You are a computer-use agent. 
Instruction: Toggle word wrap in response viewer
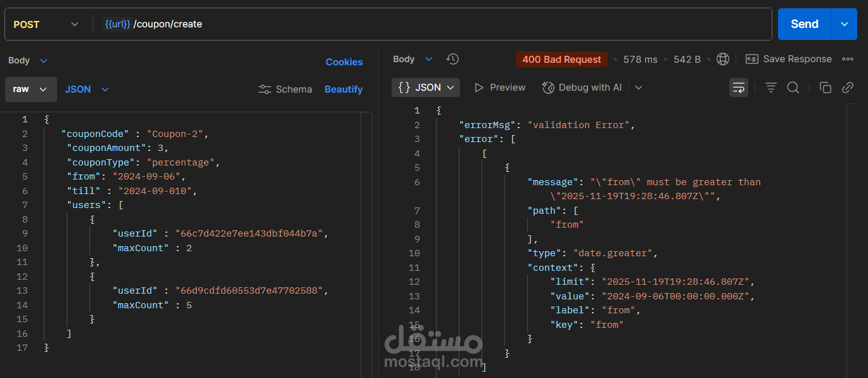tap(739, 88)
